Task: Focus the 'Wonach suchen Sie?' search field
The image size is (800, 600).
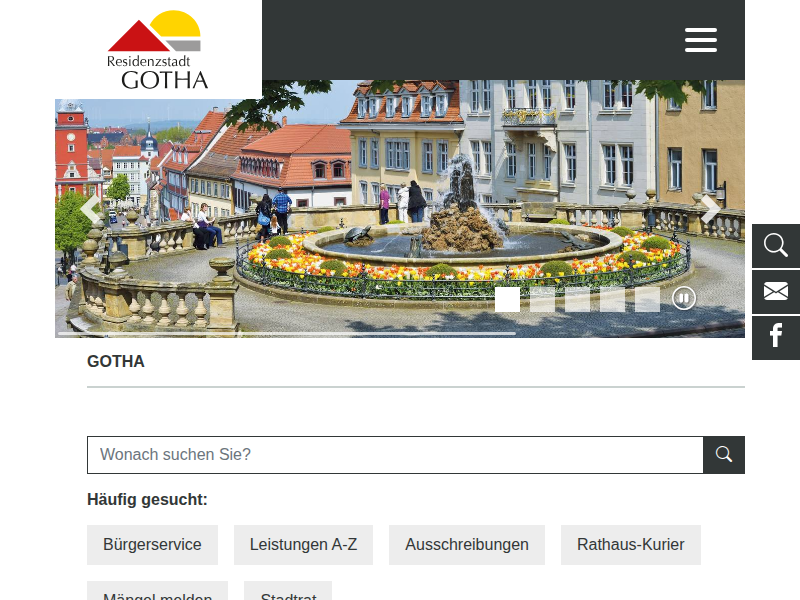Action: (x=395, y=455)
